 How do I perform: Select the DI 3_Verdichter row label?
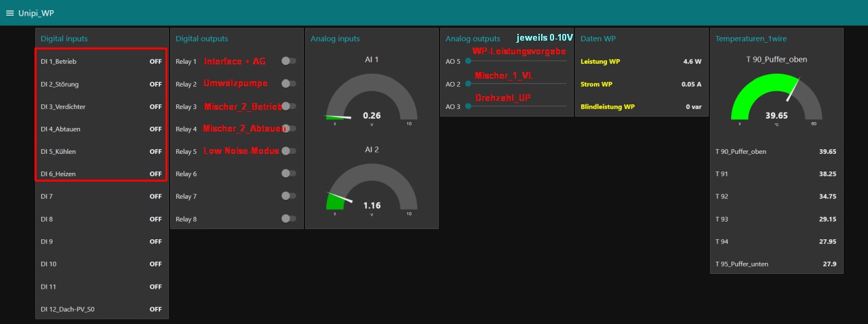point(63,106)
